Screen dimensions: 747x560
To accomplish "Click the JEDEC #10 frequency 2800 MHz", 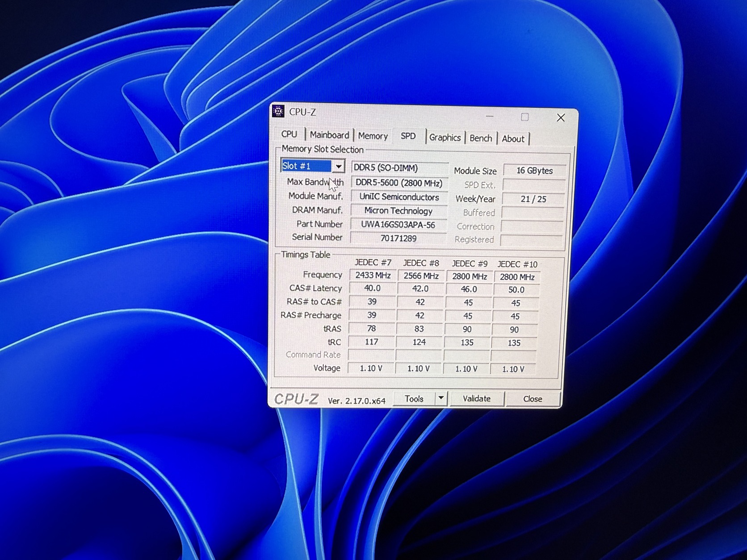I will (x=517, y=277).
